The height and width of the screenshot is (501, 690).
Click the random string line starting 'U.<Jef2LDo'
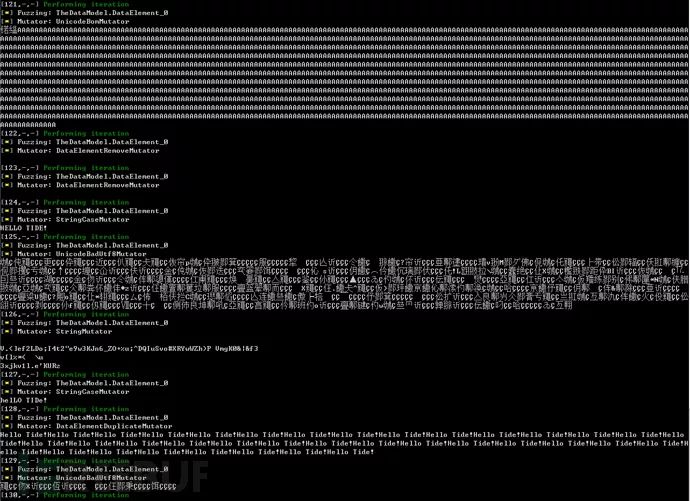129,348
